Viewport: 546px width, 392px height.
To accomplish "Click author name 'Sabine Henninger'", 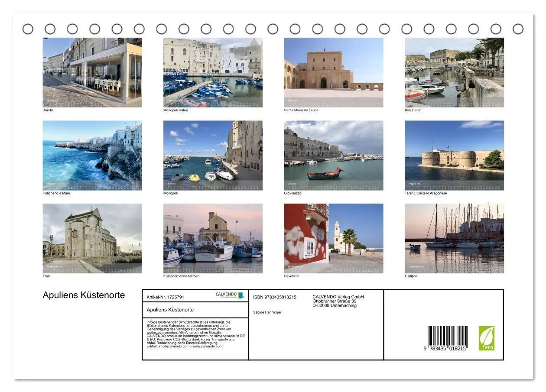I will point(267,312).
